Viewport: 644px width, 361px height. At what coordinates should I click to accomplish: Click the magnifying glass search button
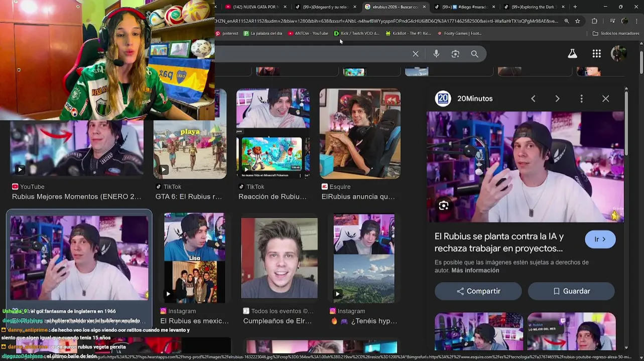(x=475, y=54)
